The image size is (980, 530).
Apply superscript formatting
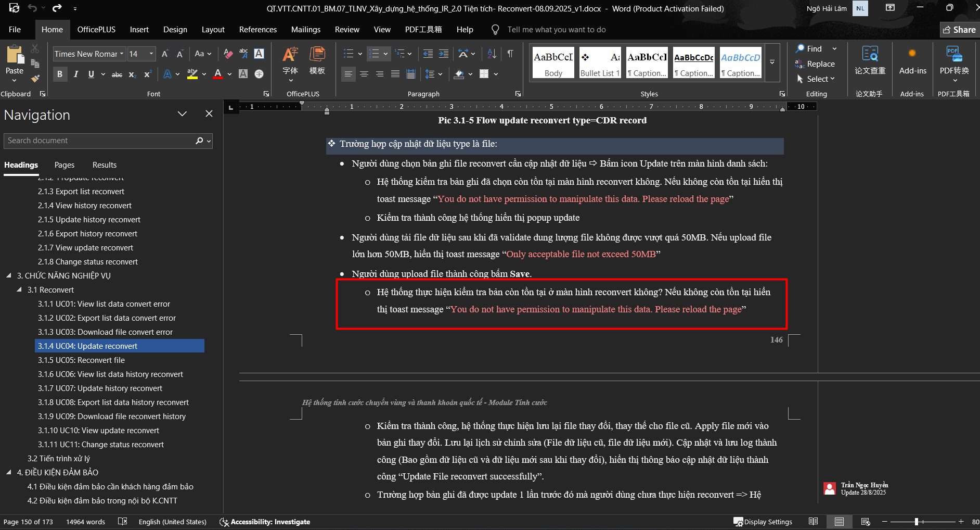148,74
